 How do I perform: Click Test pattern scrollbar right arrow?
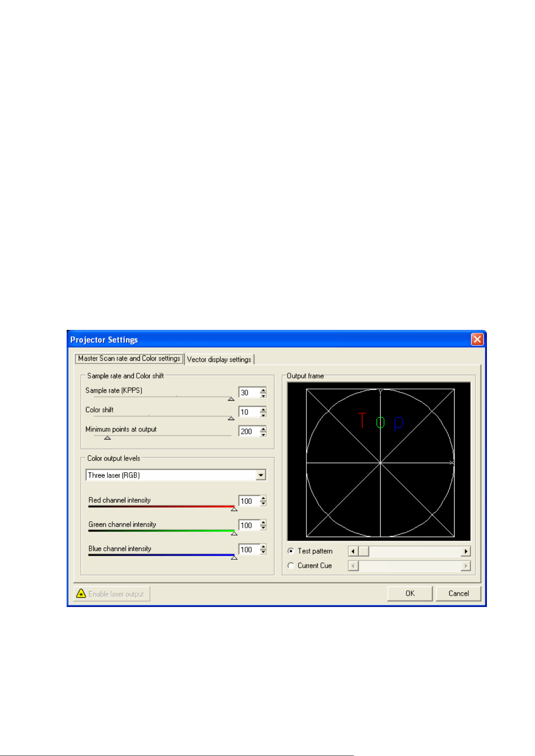point(466,551)
